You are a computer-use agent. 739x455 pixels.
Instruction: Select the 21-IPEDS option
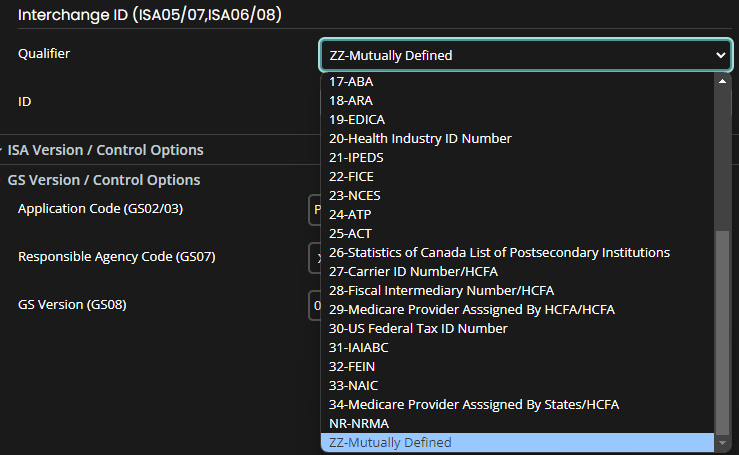(x=356, y=158)
